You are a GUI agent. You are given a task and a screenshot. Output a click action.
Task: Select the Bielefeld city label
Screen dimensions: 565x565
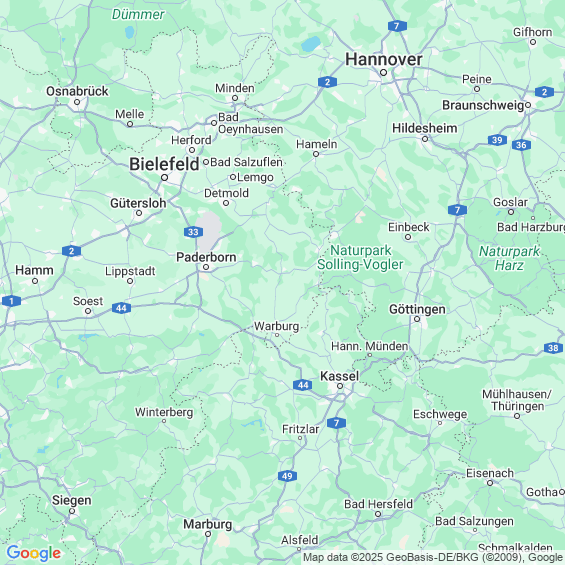coord(164,164)
